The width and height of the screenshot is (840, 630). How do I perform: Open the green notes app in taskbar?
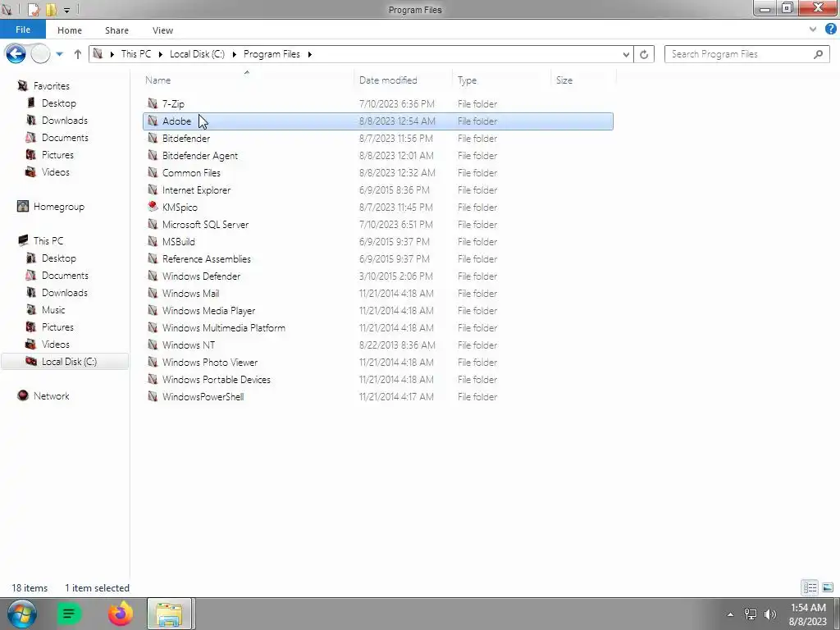click(x=69, y=614)
